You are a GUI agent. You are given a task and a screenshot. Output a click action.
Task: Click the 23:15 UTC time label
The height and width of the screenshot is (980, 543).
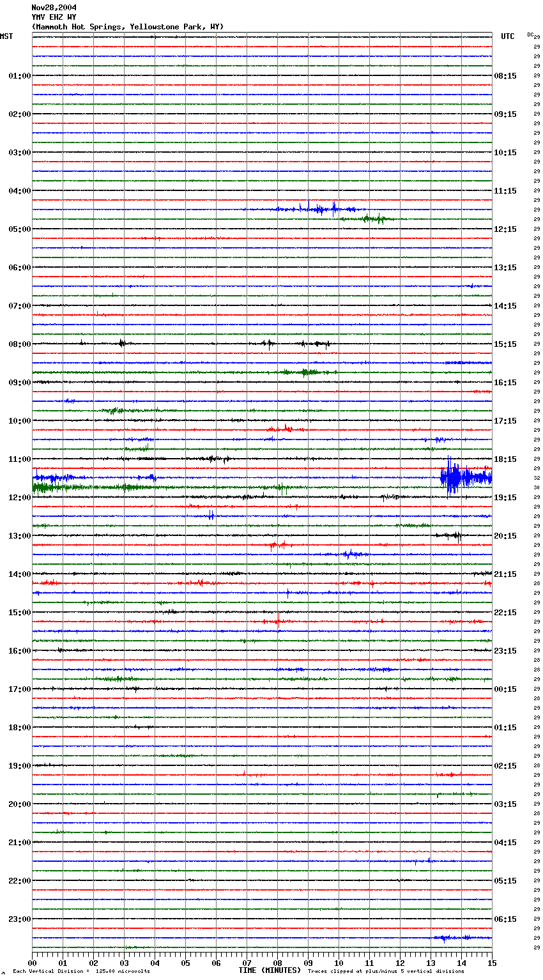pos(505,651)
